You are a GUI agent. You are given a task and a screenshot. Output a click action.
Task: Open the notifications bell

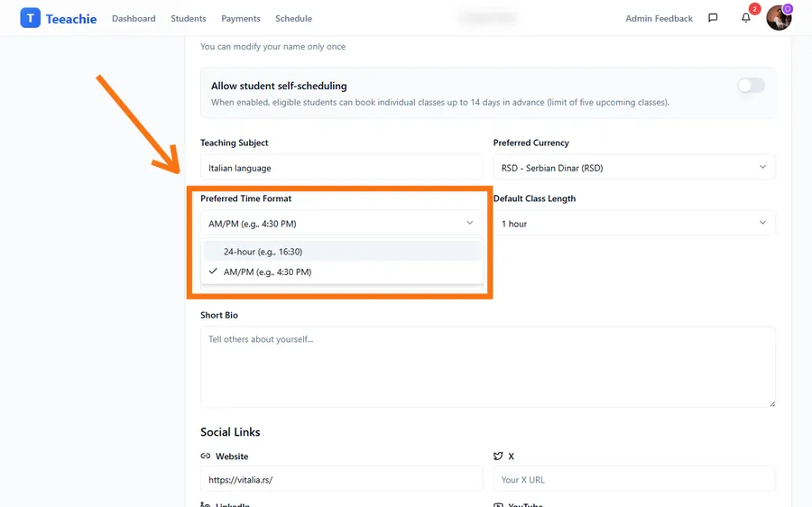(x=746, y=18)
